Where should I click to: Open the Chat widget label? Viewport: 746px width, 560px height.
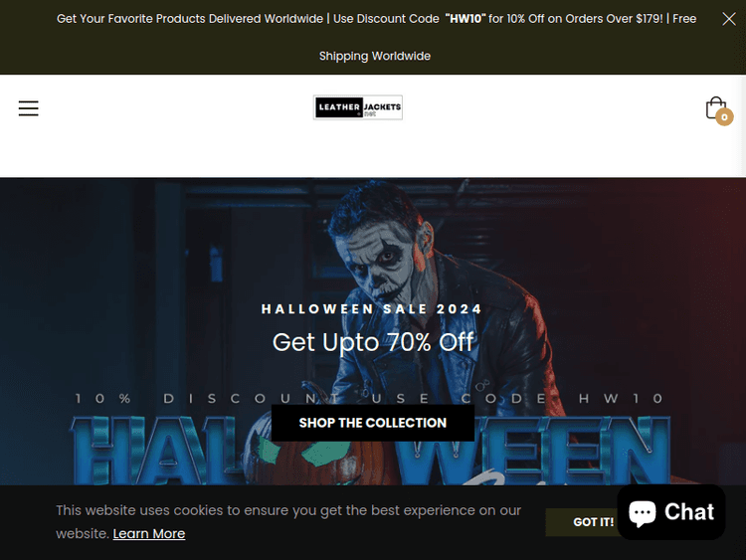689,512
